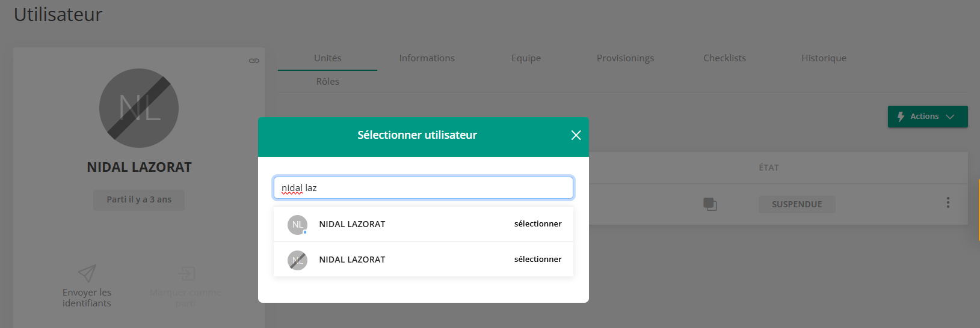Image resolution: width=980 pixels, height=328 pixels.
Task: Open the Checklists tab
Action: pos(724,58)
